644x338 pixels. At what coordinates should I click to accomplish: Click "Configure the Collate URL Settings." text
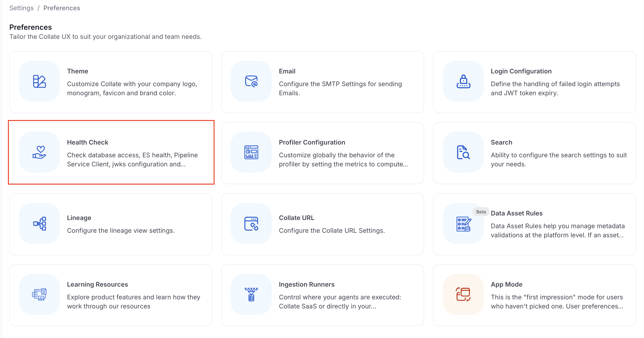(x=332, y=230)
